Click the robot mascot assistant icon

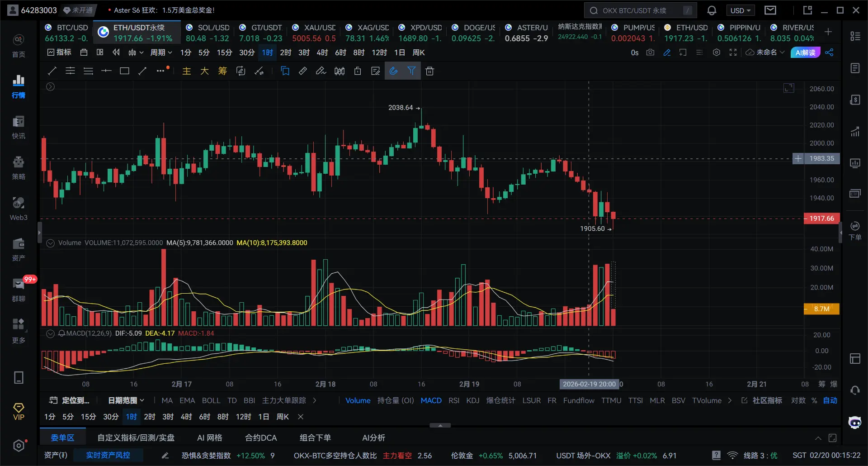click(x=855, y=423)
